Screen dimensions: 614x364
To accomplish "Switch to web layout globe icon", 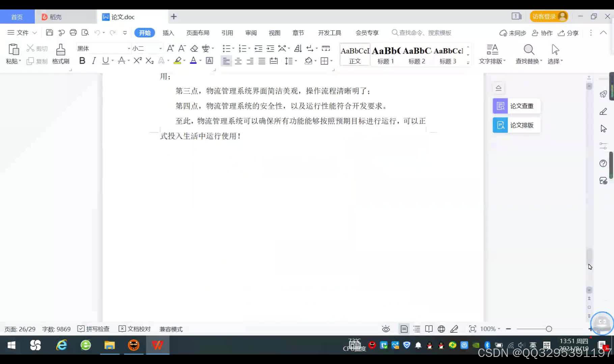I will pyautogui.click(x=441, y=329).
